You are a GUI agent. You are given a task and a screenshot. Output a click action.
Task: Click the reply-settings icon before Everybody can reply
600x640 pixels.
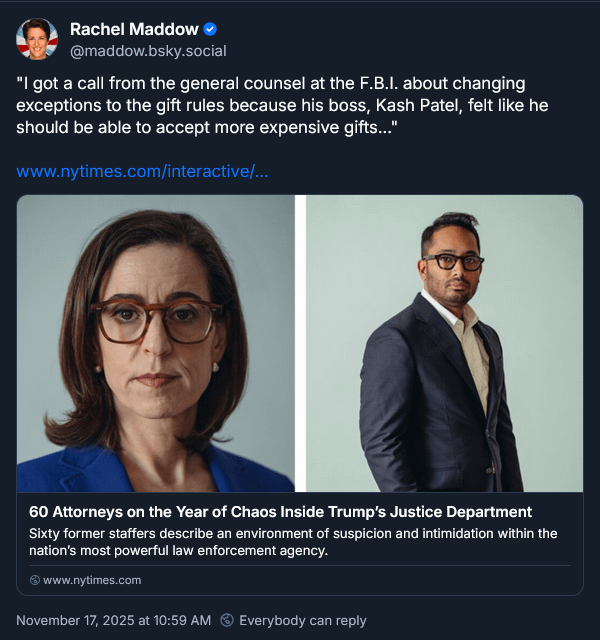click(227, 621)
